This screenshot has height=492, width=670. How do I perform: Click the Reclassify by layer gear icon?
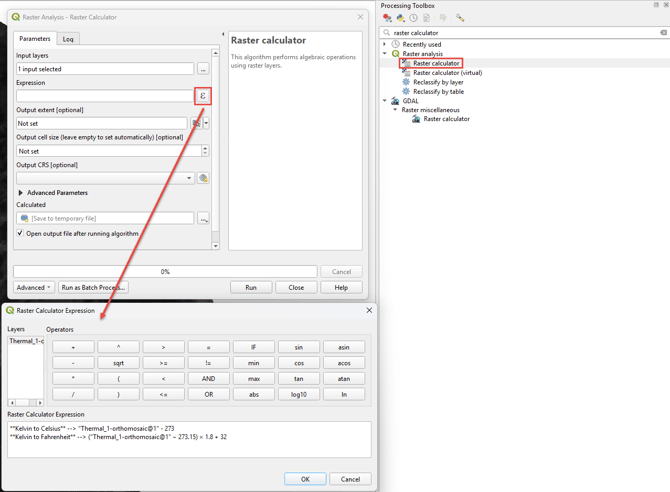pos(406,82)
